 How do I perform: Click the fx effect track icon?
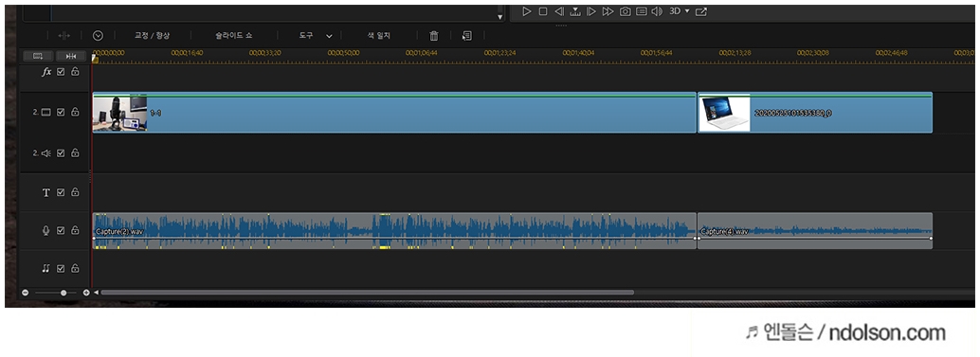[46, 72]
